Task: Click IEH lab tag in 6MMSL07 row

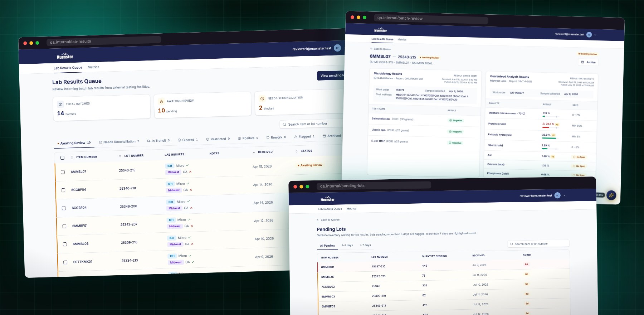Action: click(x=170, y=166)
